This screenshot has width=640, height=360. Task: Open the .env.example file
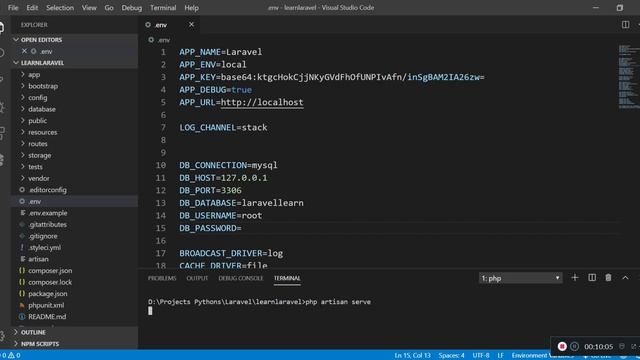coord(48,213)
